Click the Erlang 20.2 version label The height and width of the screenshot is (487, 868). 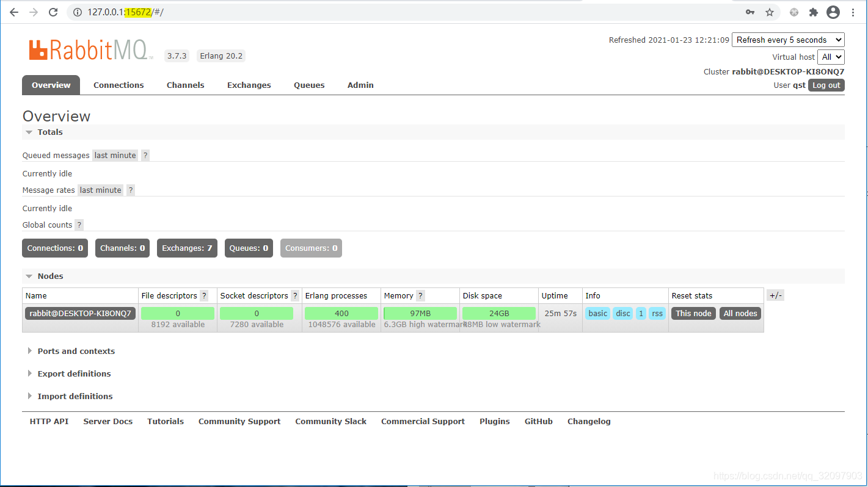(x=221, y=56)
